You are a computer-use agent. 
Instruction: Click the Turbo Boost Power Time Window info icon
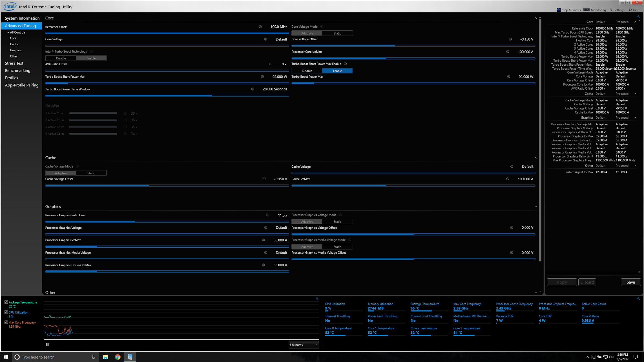pos(253,89)
